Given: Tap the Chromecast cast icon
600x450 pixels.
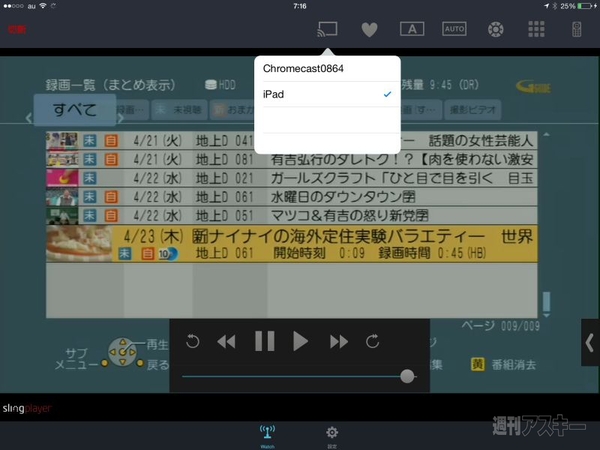Looking at the screenshot, I should point(327,29).
